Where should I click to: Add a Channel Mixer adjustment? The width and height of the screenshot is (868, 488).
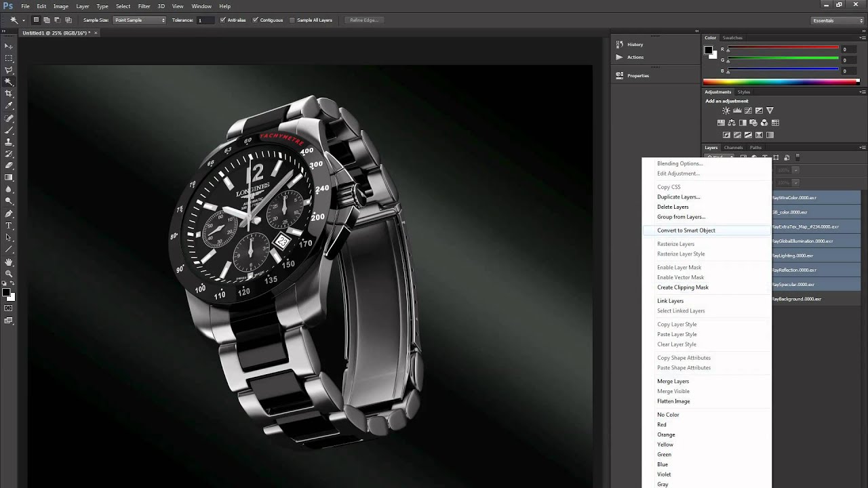pyautogui.click(x=764, y=123)
